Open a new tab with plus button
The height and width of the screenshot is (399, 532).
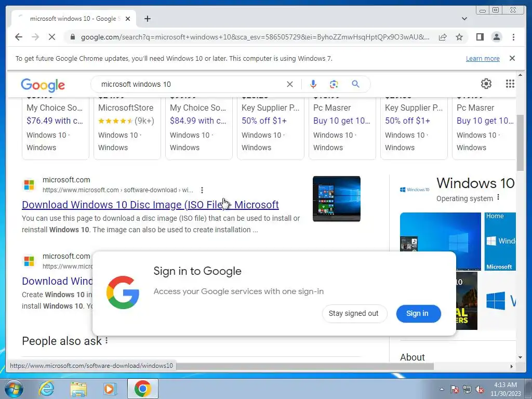pos(147,19)
